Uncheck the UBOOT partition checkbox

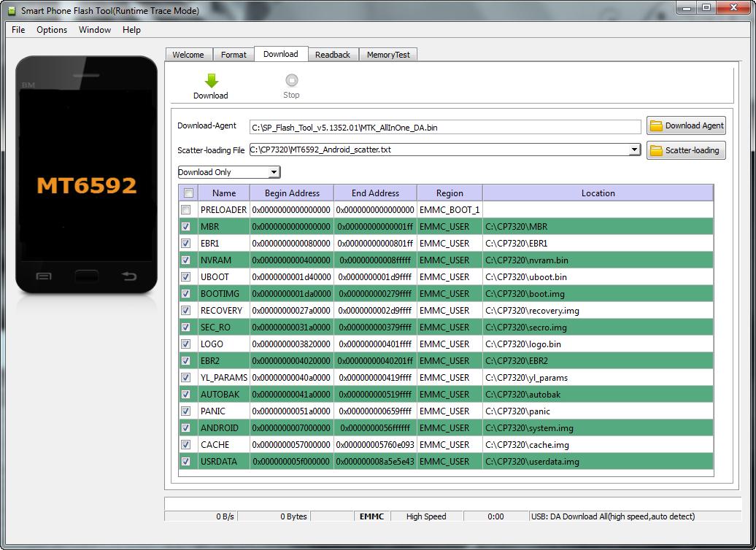(185, 276)
